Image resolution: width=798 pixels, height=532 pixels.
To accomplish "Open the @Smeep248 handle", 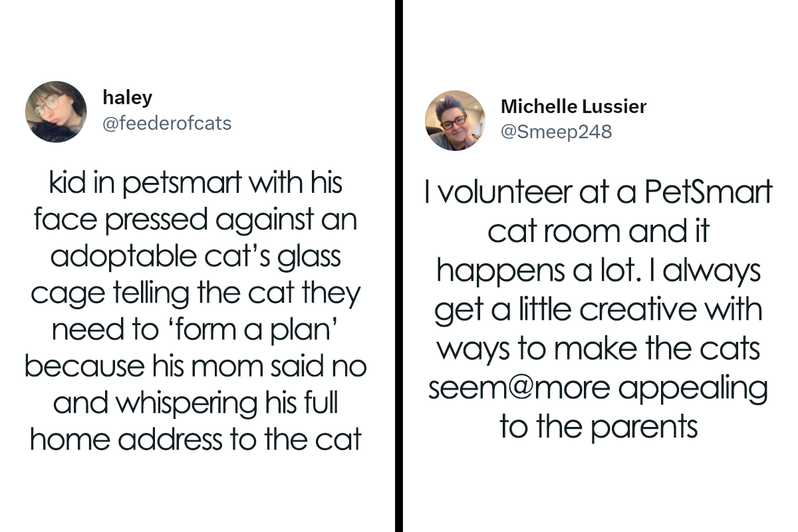I will tap(557, 132).
